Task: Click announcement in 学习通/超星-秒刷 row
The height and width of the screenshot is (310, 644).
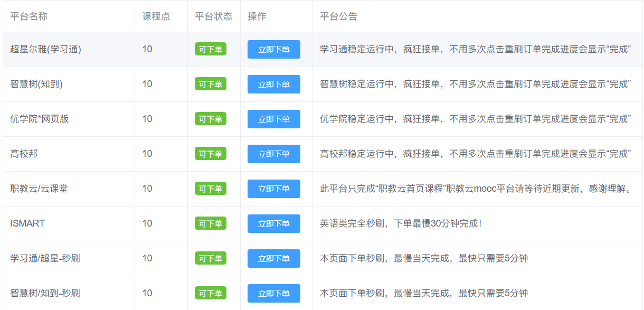Action: (424, 258)
